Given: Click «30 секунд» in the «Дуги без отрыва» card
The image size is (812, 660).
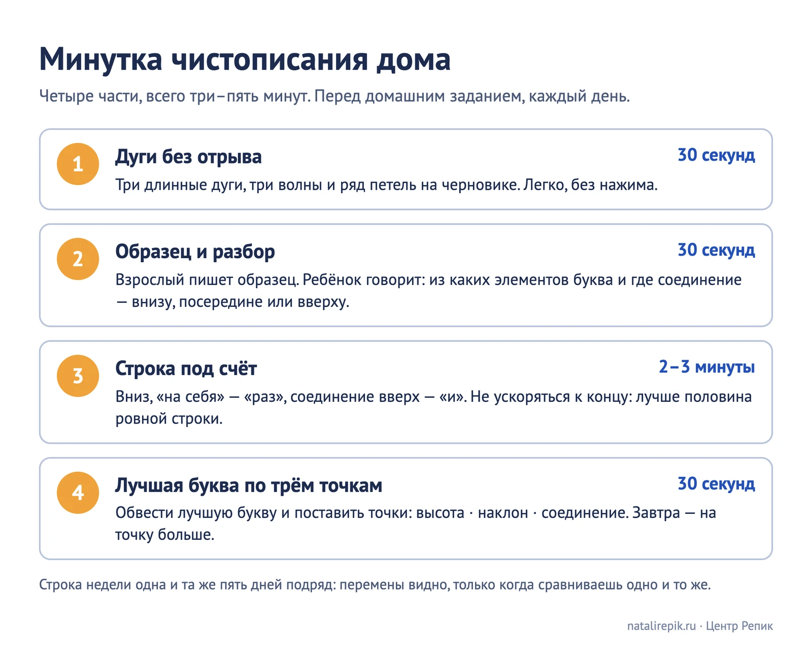Looking at the screenshot, I should point(716,155).
